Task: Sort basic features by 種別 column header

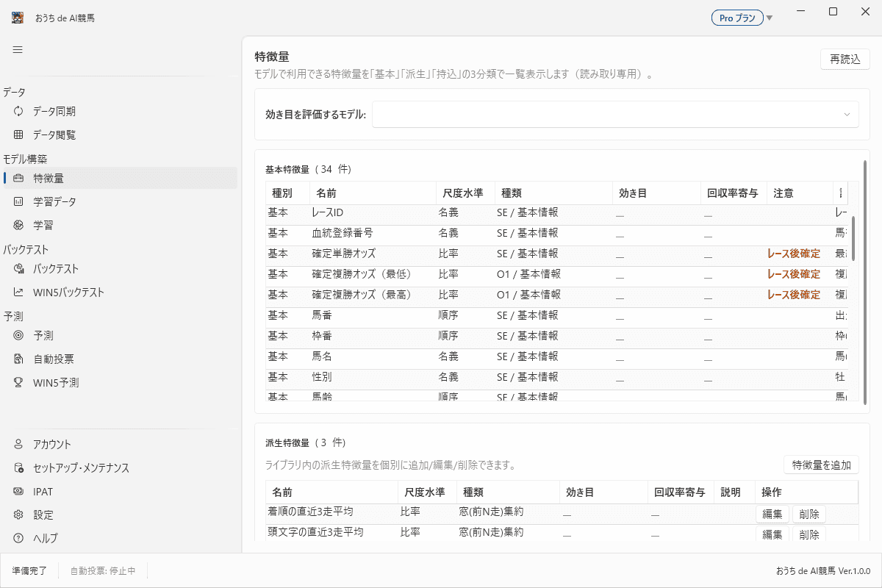Action: click(x=287, y=193)
